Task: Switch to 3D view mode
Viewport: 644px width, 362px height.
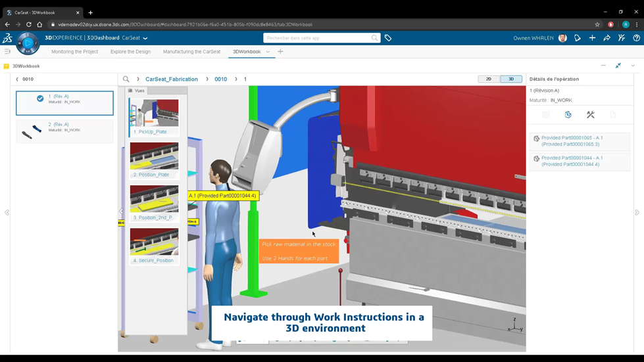Action: tap(511, 79)
